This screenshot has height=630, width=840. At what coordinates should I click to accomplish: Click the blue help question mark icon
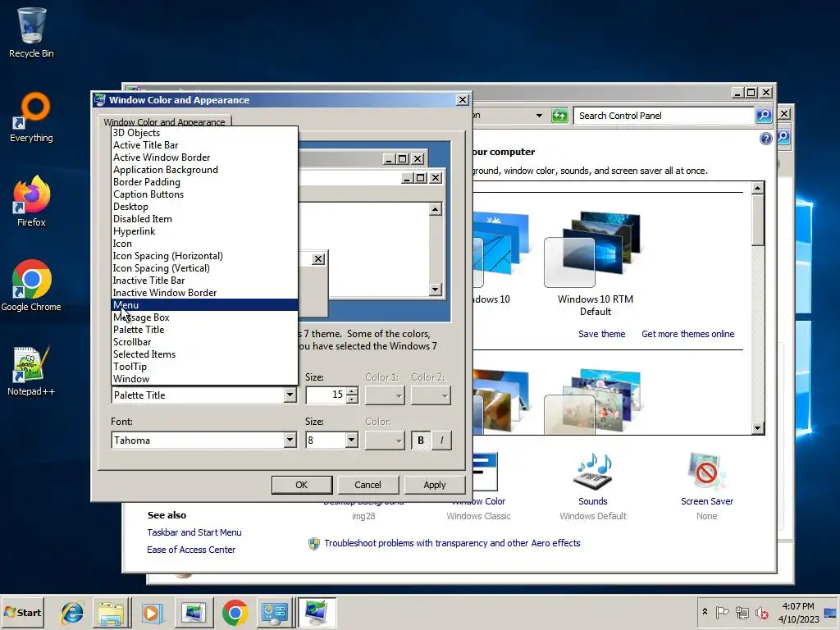point(766,139)
